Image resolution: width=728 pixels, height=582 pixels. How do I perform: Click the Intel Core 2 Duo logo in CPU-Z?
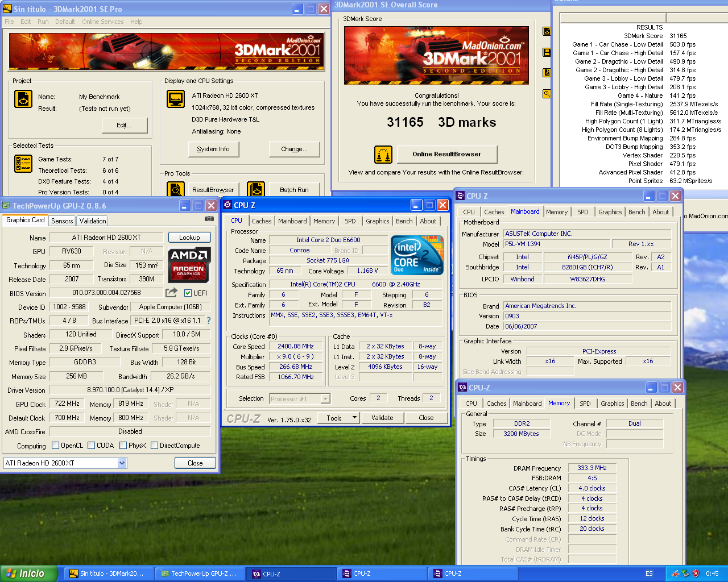[x=417, y=255]
